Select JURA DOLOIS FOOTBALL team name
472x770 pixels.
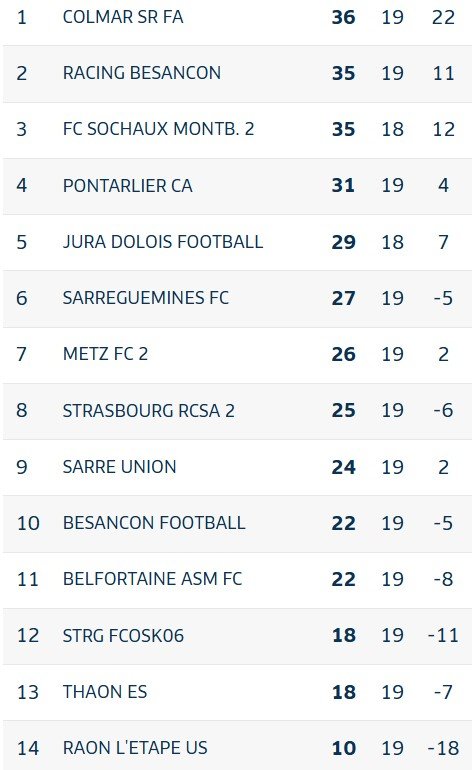point(163,242)
